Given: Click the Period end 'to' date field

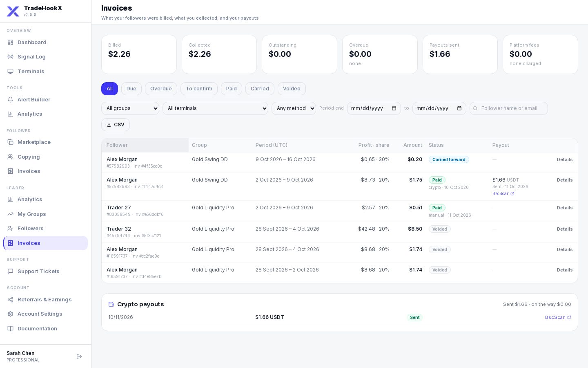Looking at the screenshot, I should (x=439, y=108).
